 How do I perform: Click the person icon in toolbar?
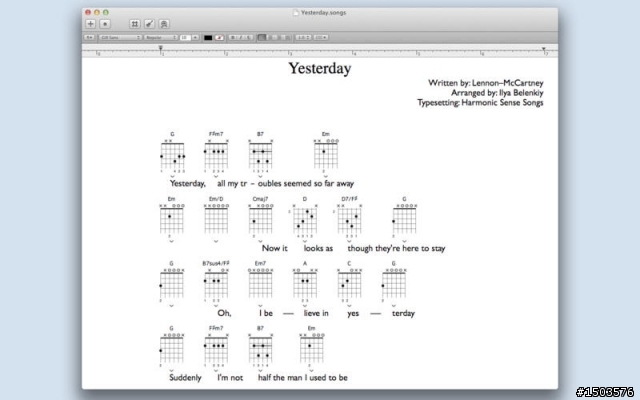(x=164, y=24)
